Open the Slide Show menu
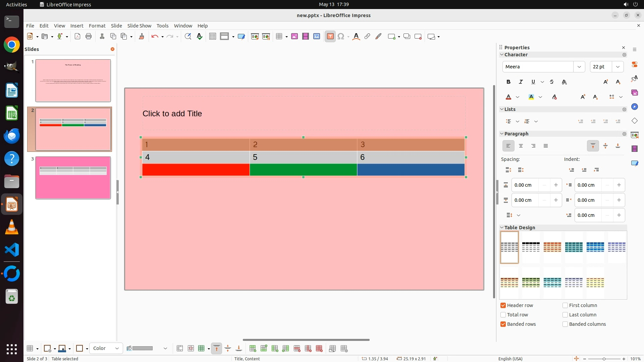Viewport: 644px width, 362px height. click(139, 25)
